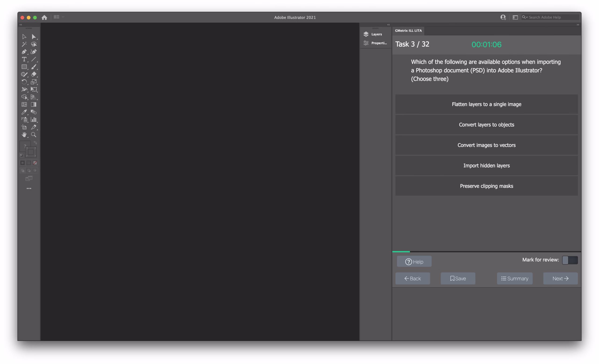Select the Eyedropper tool
599x364 pixels.
[x=24, y=112]
